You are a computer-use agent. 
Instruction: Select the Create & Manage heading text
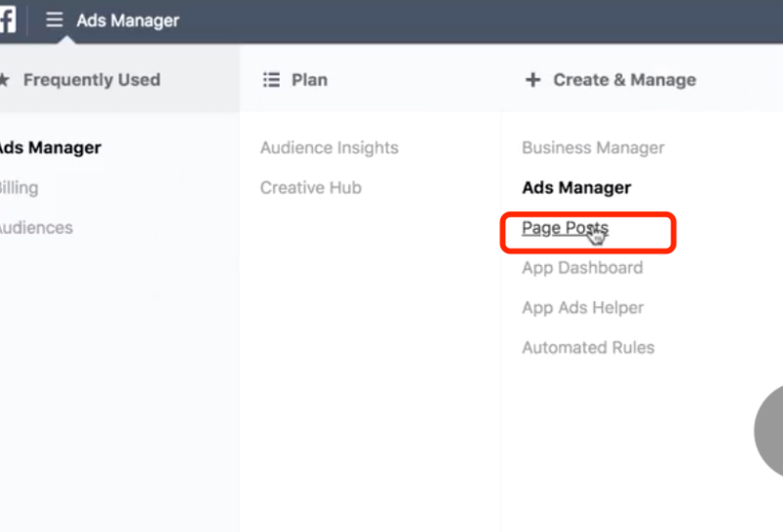pos(624,80)
